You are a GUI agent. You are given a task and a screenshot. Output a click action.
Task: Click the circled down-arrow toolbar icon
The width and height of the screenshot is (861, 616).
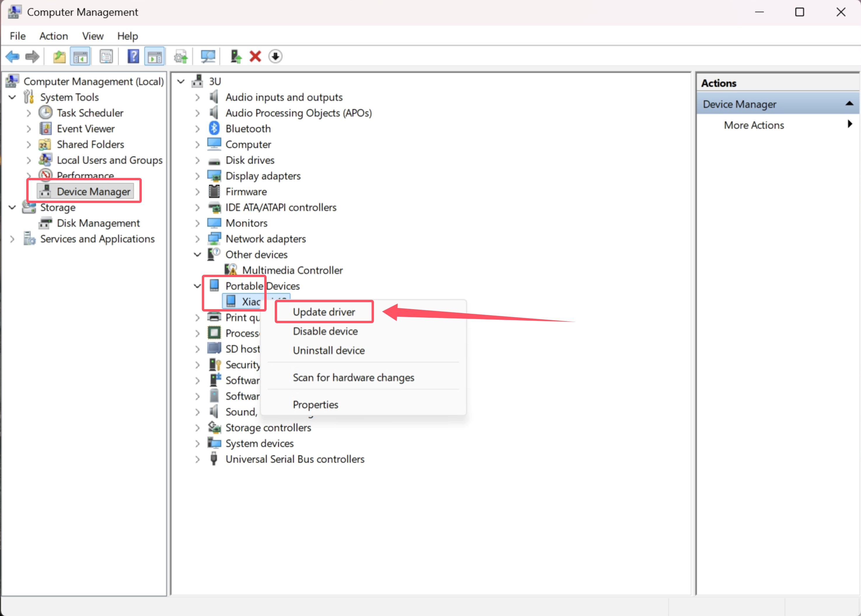point(275,57)
